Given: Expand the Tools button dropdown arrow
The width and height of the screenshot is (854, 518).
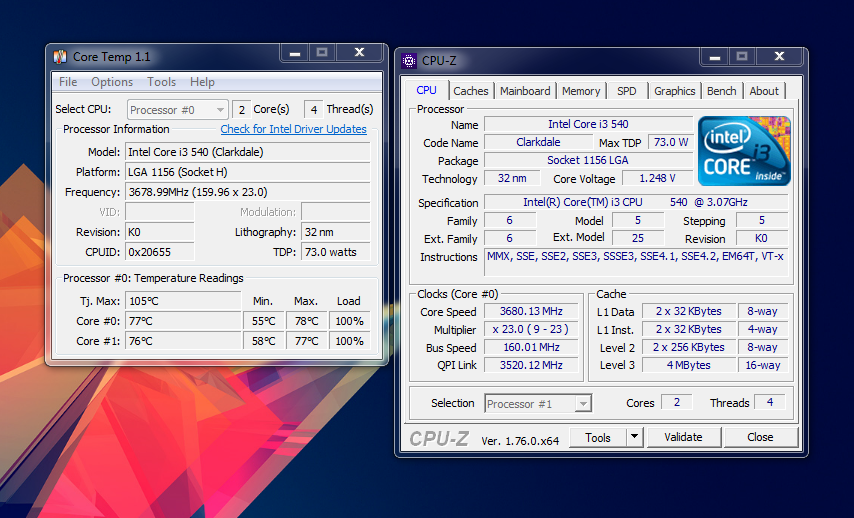Looking at the screenshot, I should pos(635,437).
